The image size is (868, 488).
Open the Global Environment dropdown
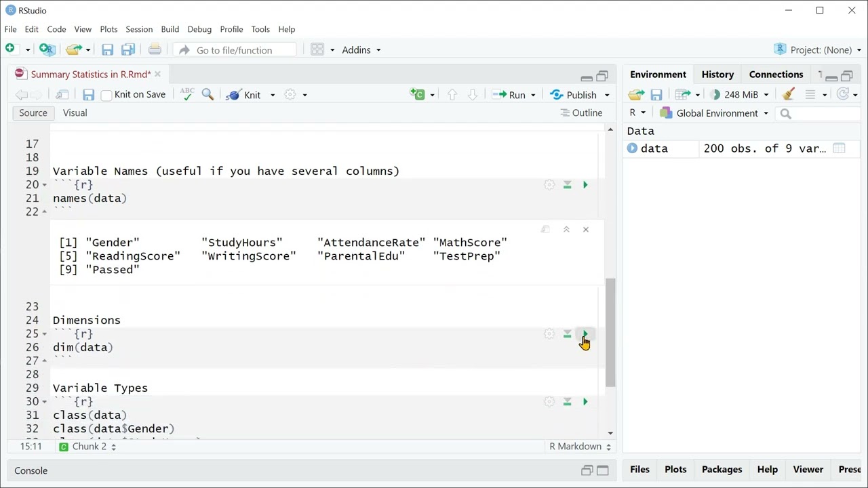pyautogui.click(x=713, y=113)
